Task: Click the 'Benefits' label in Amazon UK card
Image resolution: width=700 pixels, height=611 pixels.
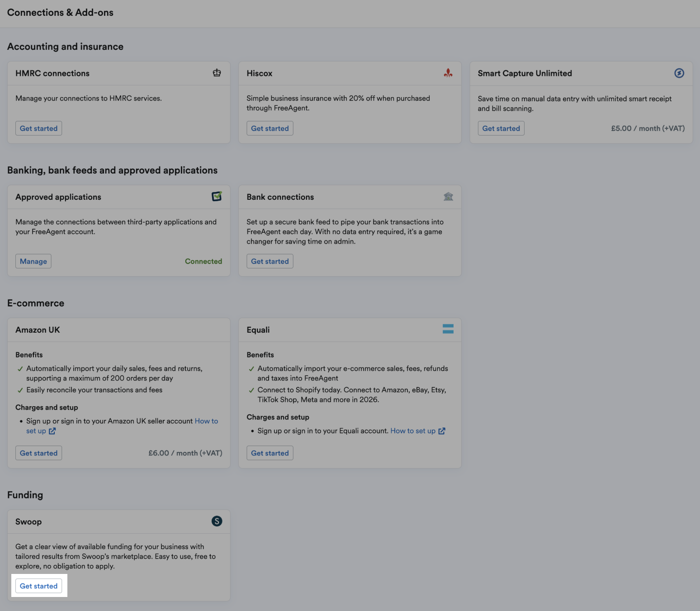Action: [x=29, y=355]
